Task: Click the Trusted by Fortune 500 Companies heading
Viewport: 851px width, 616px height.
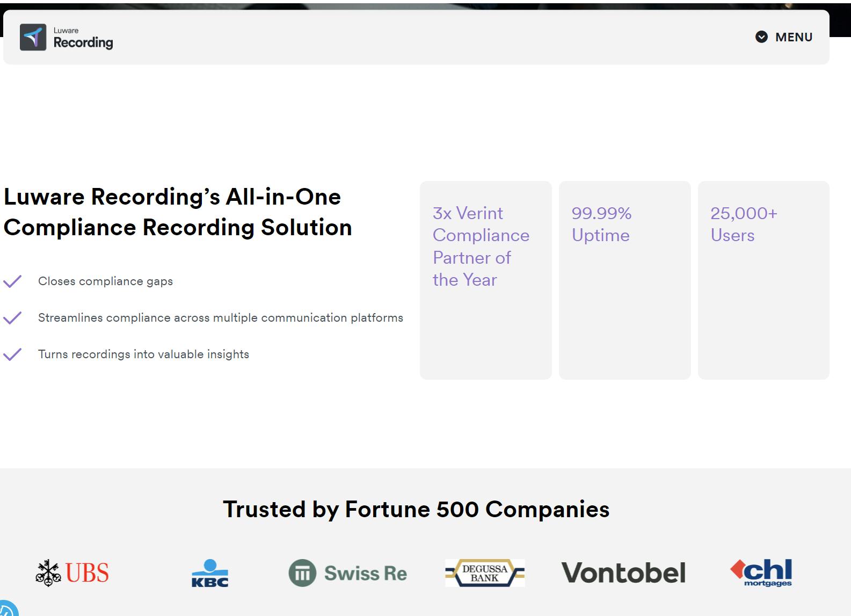Action: 416,509
